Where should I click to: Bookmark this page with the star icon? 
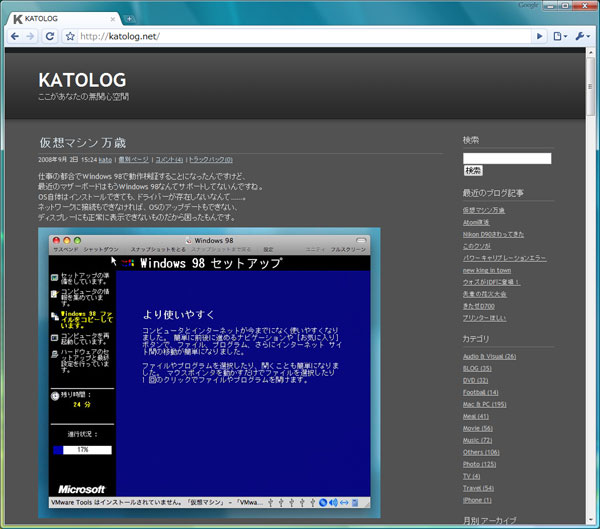click(x=70, y=36)
